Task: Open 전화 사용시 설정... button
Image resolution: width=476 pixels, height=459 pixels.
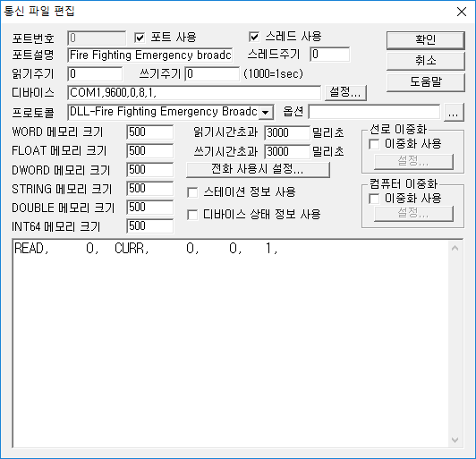Action: click(258, 169)
